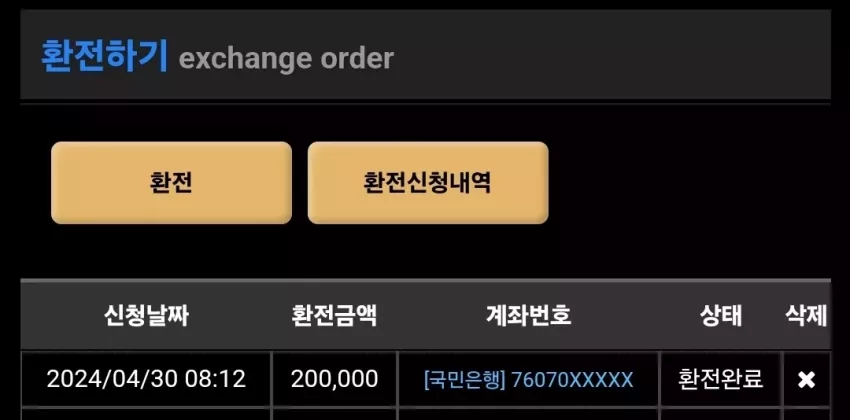Click the 2024/04/30 request date text

[112, 379]
